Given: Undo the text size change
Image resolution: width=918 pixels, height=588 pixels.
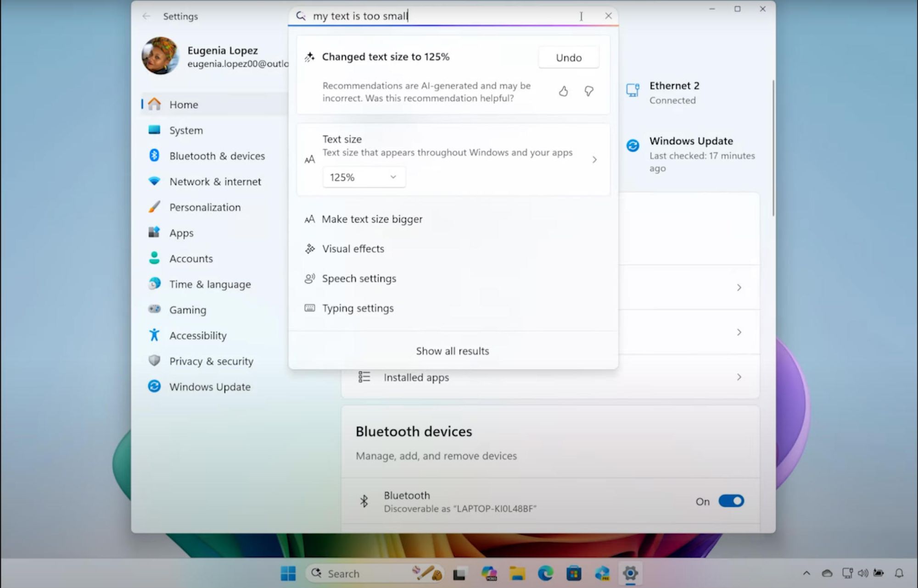Looking at the screenshot, I should click(x=569, y=57).
